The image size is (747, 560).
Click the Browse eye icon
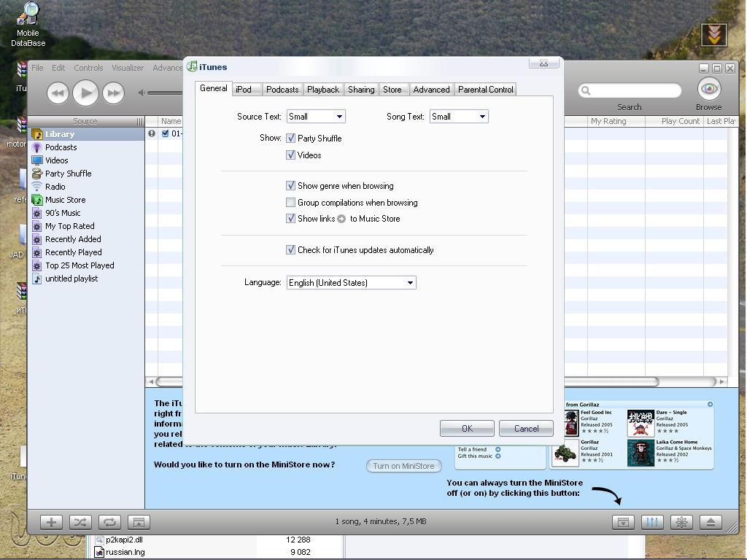[709, 88]
